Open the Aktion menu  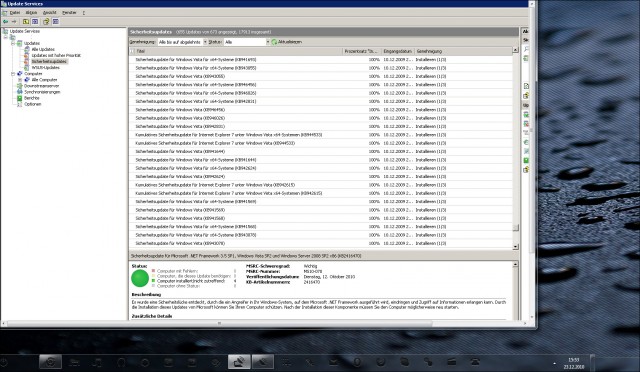(31, 13)
